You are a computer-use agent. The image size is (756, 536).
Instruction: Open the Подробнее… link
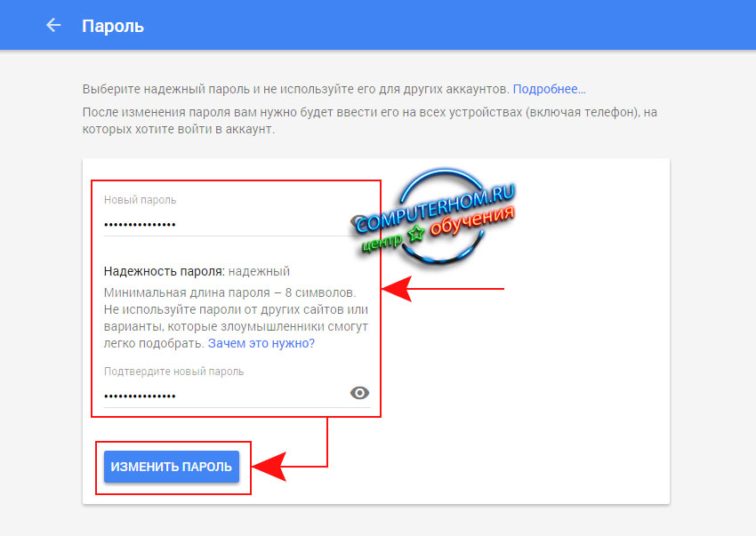(x=549, y=89)
